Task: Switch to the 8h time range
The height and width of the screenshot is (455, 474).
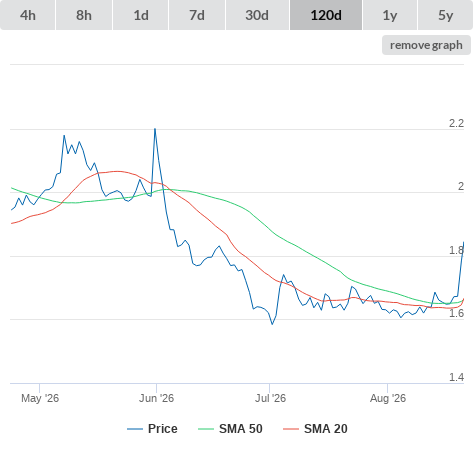Action: coord(84,15)
